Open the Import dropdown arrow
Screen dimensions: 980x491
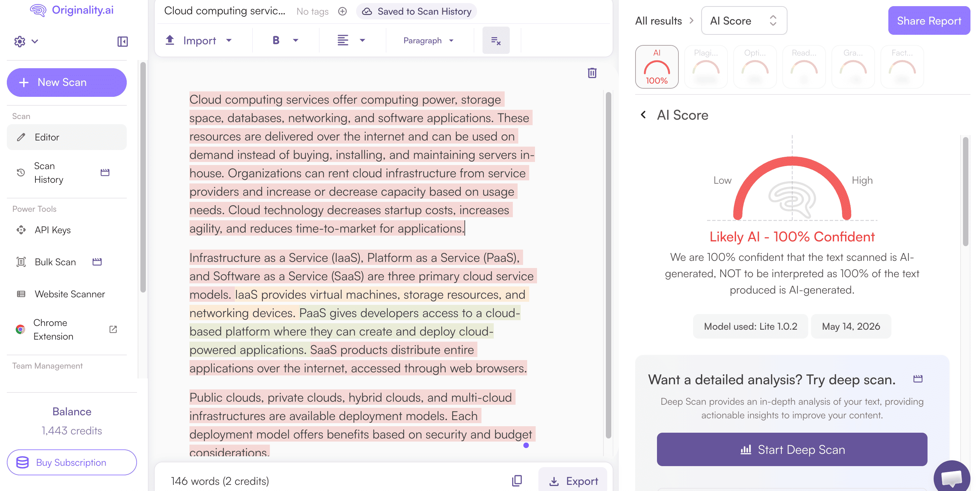[x=229, y=40]
